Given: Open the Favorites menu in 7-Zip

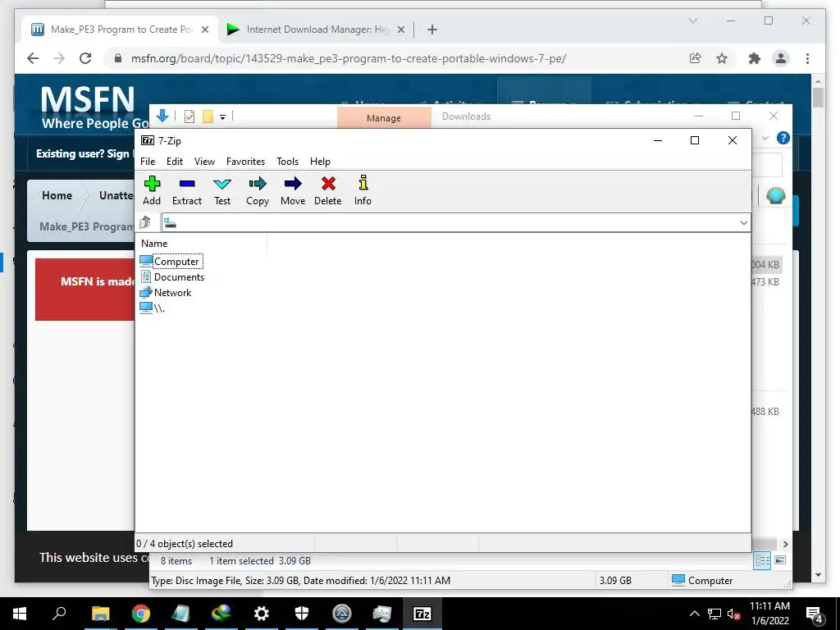Looking at the screenshot, I should [x=245, y=162].
